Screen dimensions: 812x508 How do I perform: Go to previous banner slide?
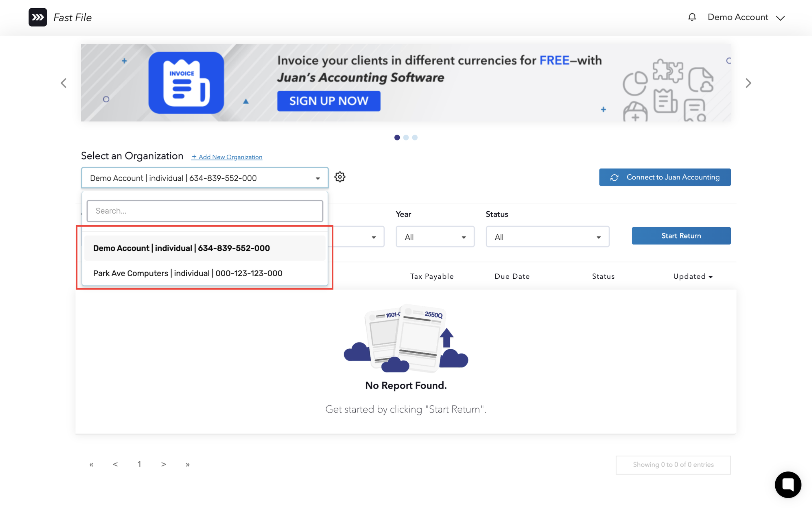64,83
